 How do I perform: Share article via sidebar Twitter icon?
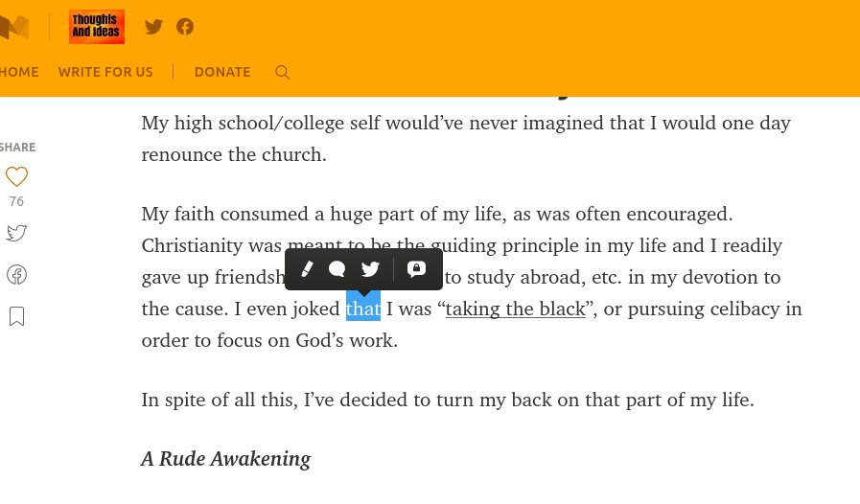16,233
